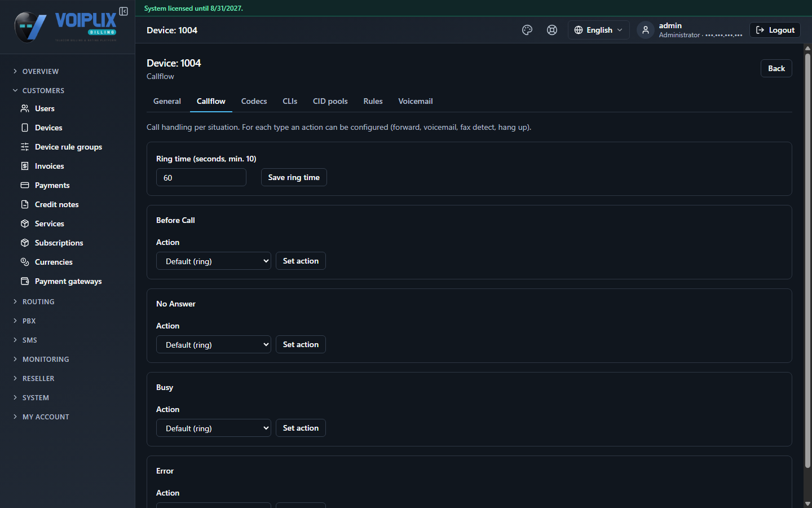Click the Services box icon
The image size is (812, 508).
(x=25, y=224)
